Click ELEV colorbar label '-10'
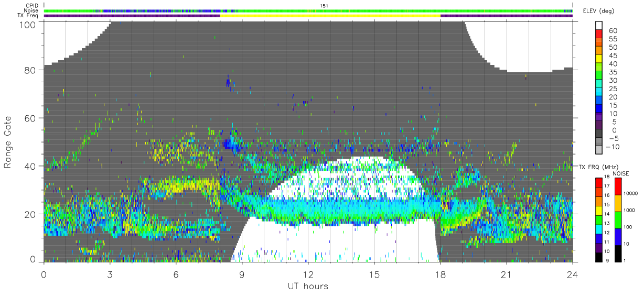Viewport: 644px width, 297px height. pyautogui.click(x=613, y=147)
